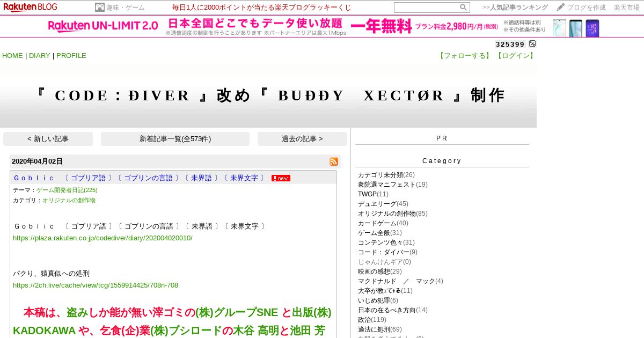Click the blog title CODE:ĐIVER heading
The image size is (644, 338).
coord(269,95)
